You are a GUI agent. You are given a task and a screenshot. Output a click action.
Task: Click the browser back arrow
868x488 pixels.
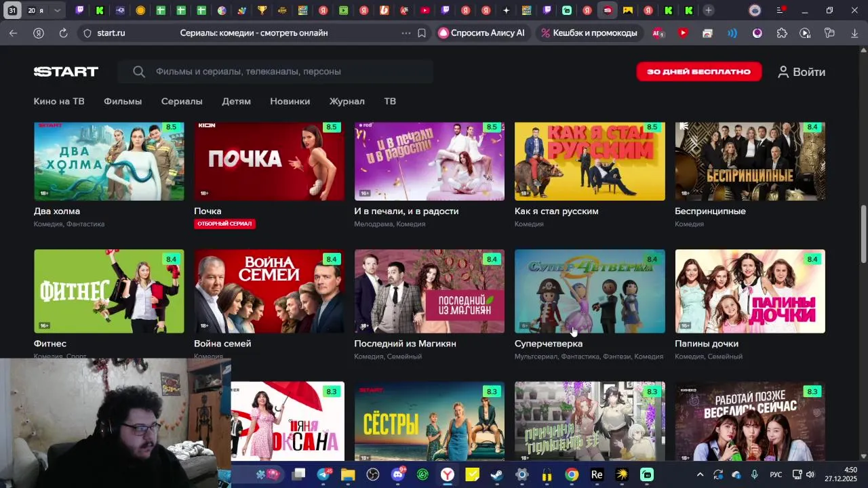pos(14,33)
